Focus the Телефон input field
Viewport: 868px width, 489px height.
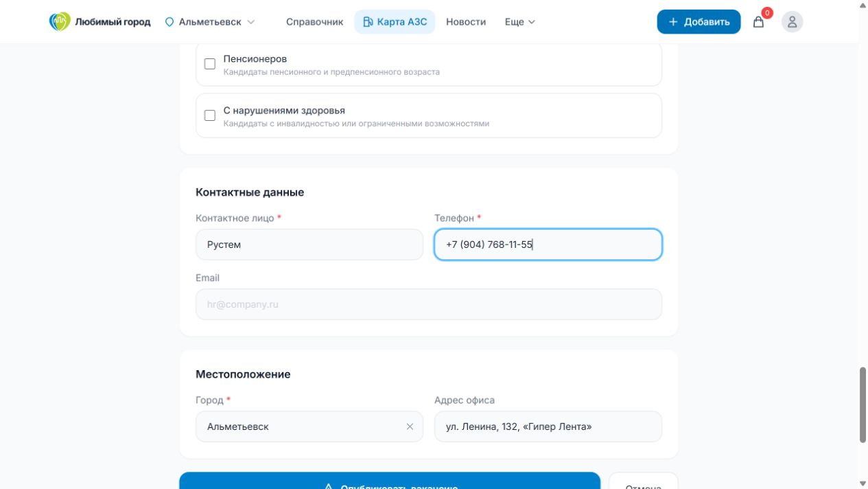pyautogui.click(x=548, y=244)
